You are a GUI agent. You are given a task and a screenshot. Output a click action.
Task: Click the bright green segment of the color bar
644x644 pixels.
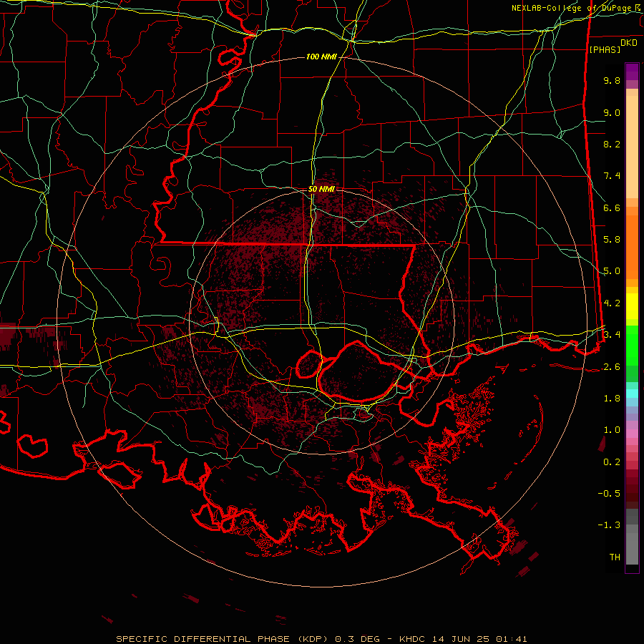coord(632,346)
